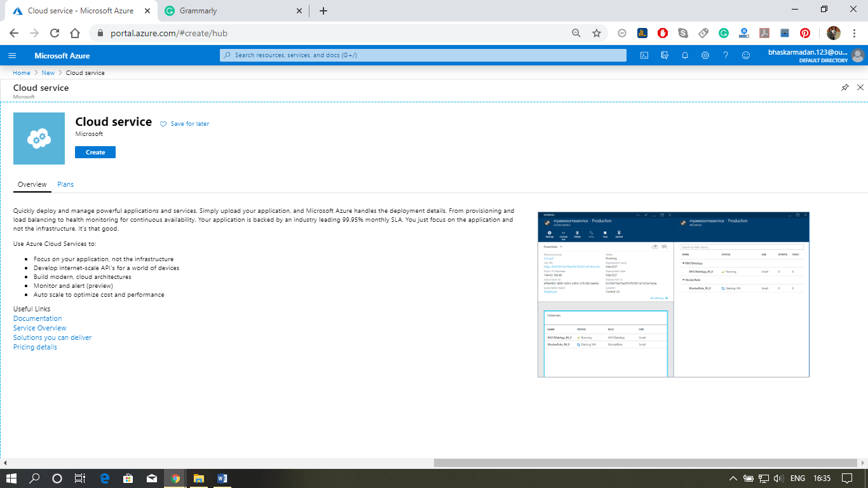Go to browser home page
Image resolution: width=868 pixels, height=488 pixels.
coord(75,33)
